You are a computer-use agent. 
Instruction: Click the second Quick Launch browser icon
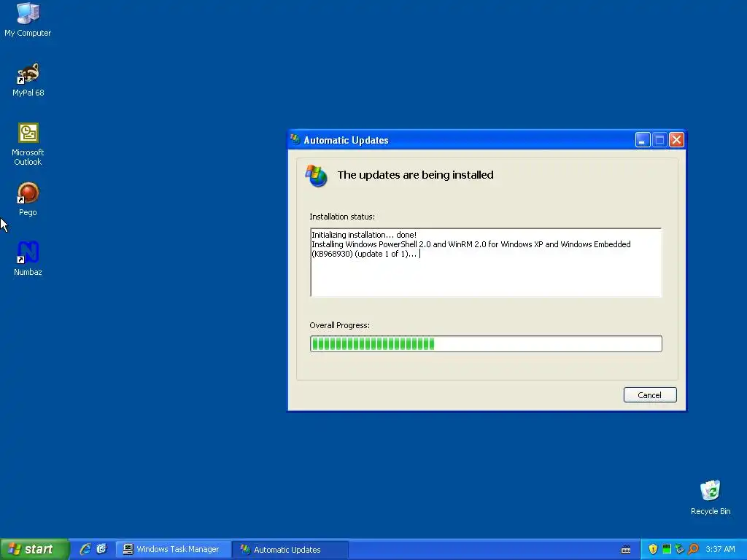(101, 549)
